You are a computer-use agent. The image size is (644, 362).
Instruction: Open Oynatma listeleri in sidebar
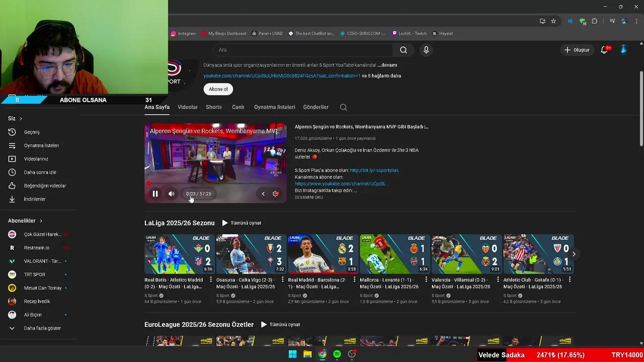click(40, 145)
